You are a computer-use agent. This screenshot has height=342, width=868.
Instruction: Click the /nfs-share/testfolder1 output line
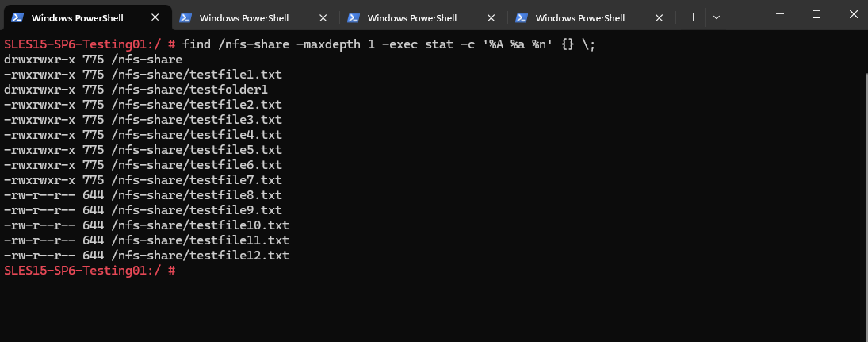tap(136, 89)
